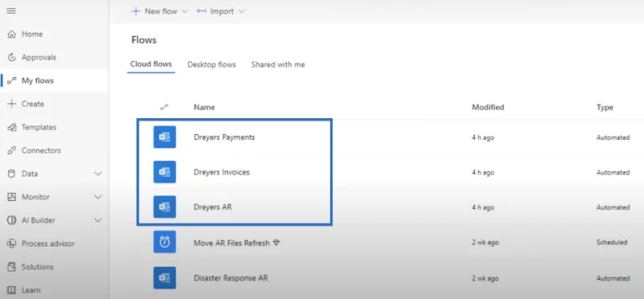
Task: Click the Home house icon
Action: 12,34
